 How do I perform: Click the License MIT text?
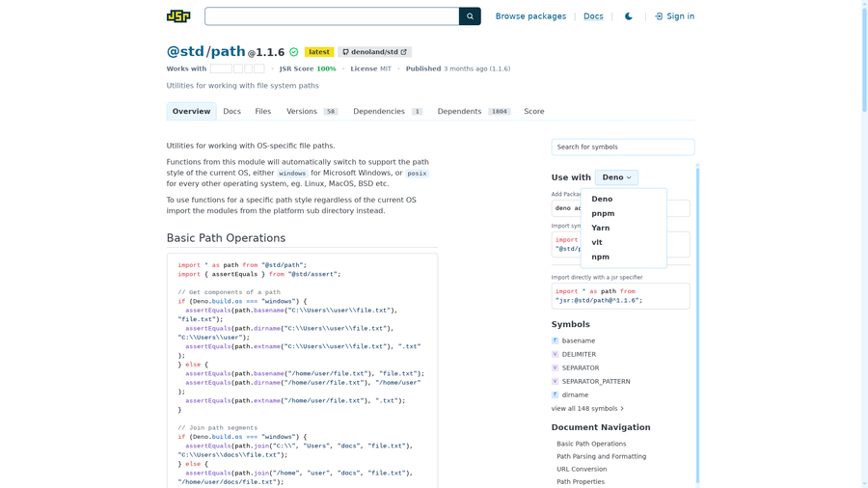pyautogui.click(x=371, y=68)
